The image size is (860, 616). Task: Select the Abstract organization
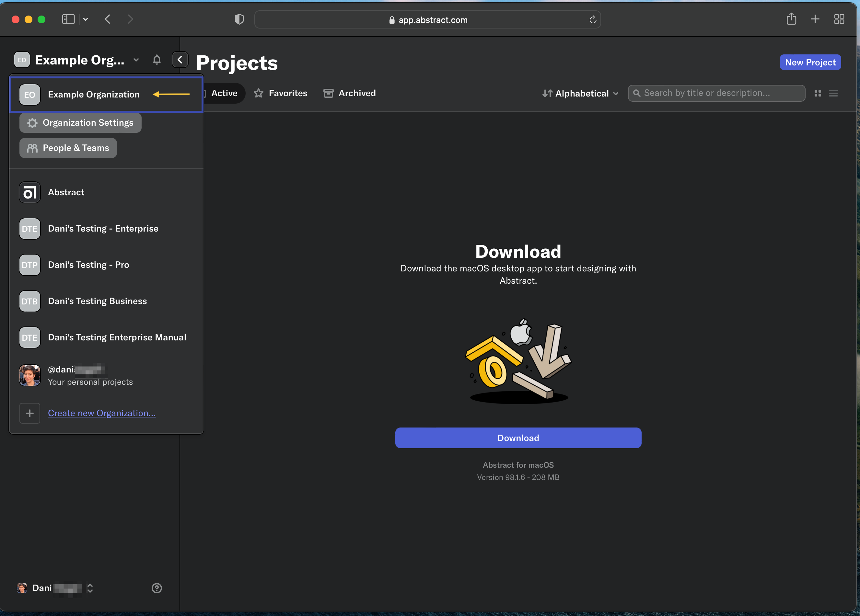[x=106, y=192]
